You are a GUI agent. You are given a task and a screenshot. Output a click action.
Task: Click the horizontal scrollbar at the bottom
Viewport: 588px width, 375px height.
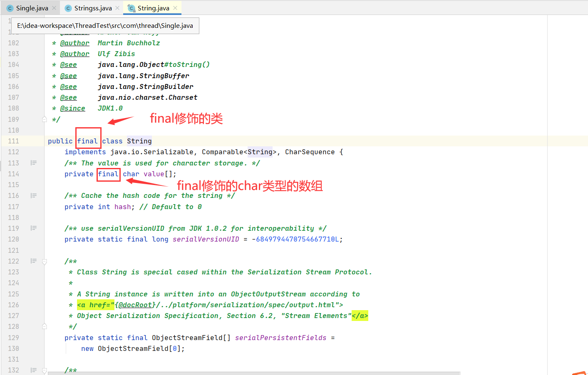[254, 373]
